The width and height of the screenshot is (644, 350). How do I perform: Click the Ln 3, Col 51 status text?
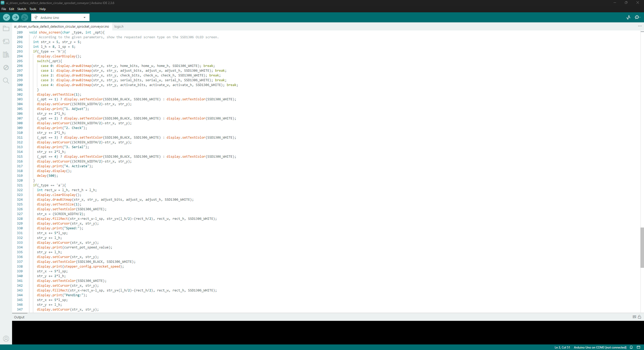[x=562, y=347]
